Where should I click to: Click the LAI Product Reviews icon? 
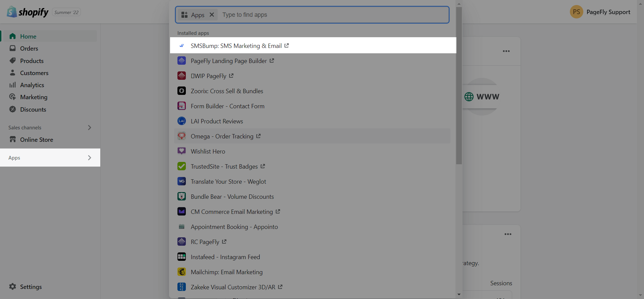click(181, 121)
